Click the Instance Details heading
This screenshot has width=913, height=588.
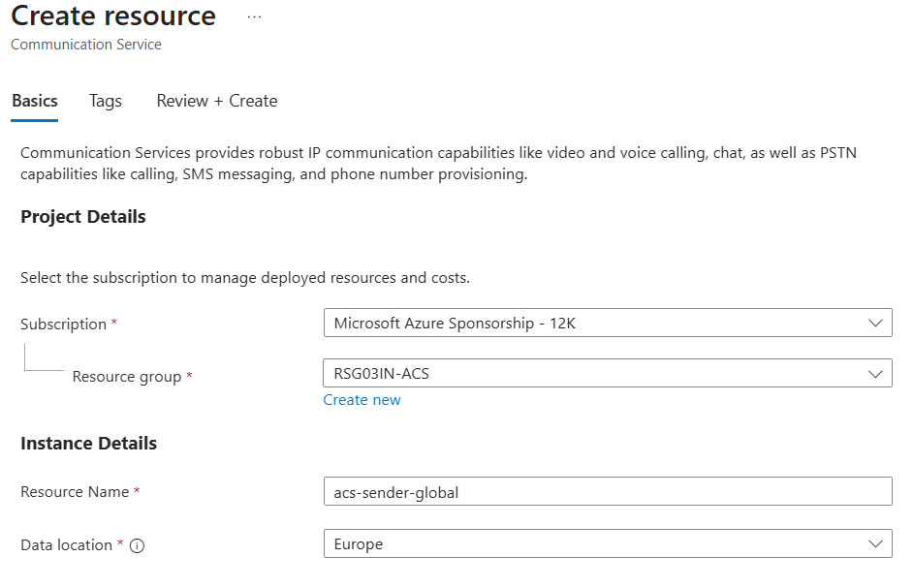[x=88, y=443]
